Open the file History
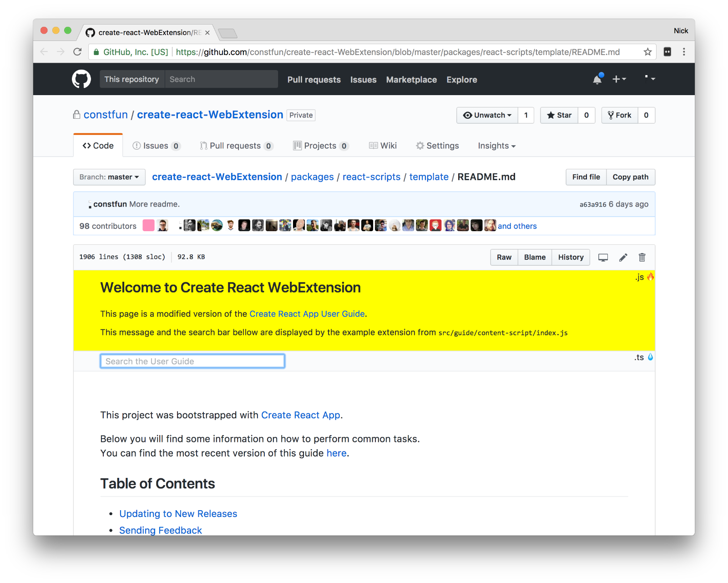 pos(571,257)
